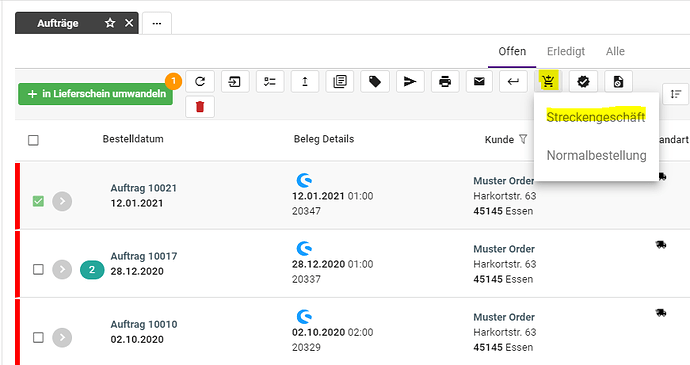Select Normalbestellung from the dropdown menu
The width and height of the screenshot is (690, 365).
[596, 155]
